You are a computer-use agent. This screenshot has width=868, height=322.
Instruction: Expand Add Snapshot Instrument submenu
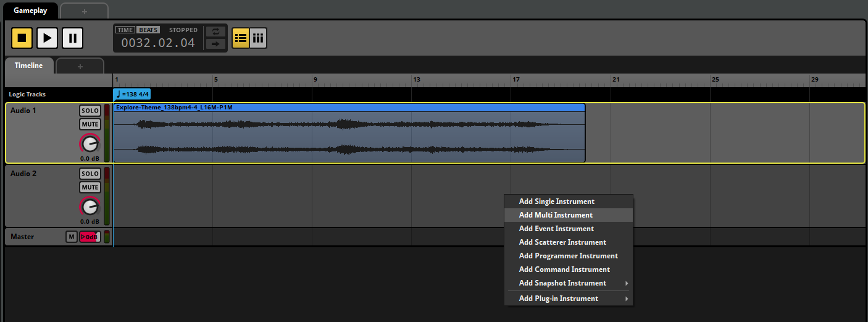point(569,283)
